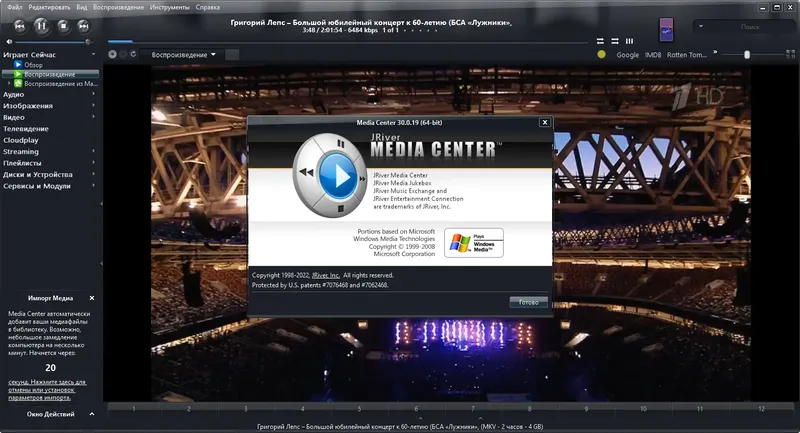The height and width of the screenshot is (433, 800).
Task: Jump to chapter marker 2 on timeline
Action: pos(188,409)
